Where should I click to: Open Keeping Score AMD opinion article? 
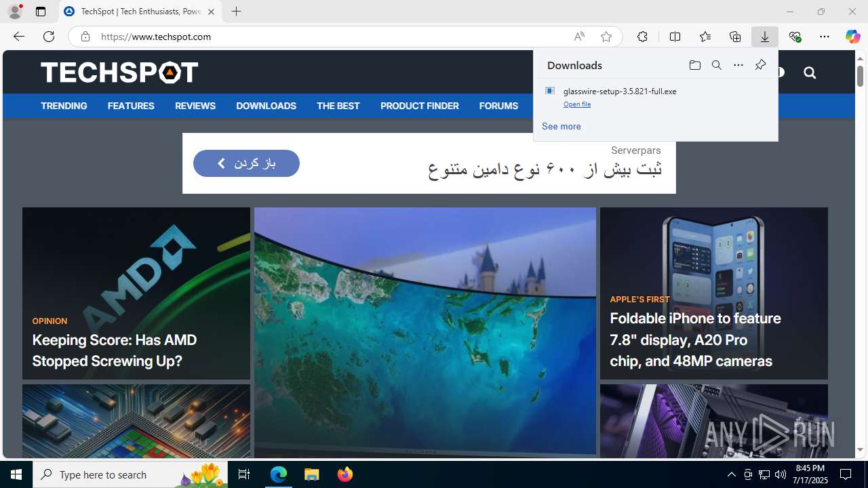click(136, 293)
